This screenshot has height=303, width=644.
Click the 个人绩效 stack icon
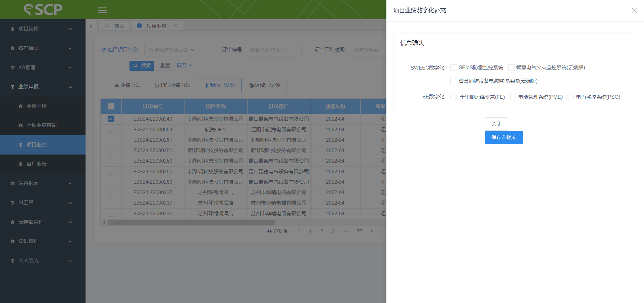pos(12,261)
